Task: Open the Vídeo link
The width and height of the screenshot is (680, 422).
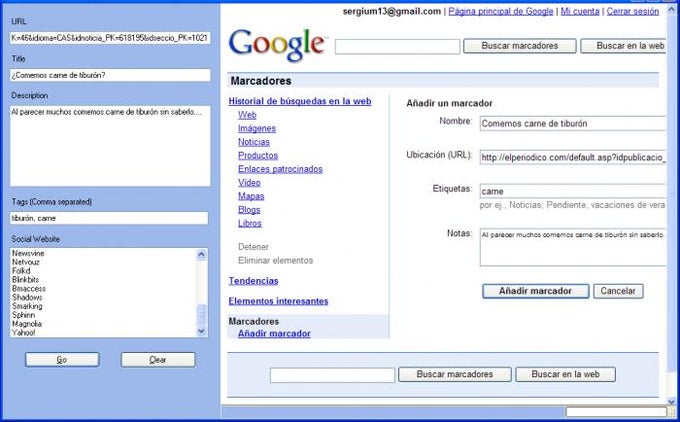Action: point(249,183)
